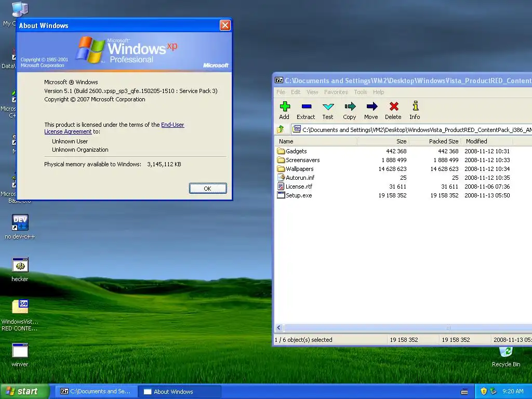The image size is (532, 399).
Task: Click the taskbar clock showing 9:20 AM
Action: pyautogui.click(x=513, y=391)
